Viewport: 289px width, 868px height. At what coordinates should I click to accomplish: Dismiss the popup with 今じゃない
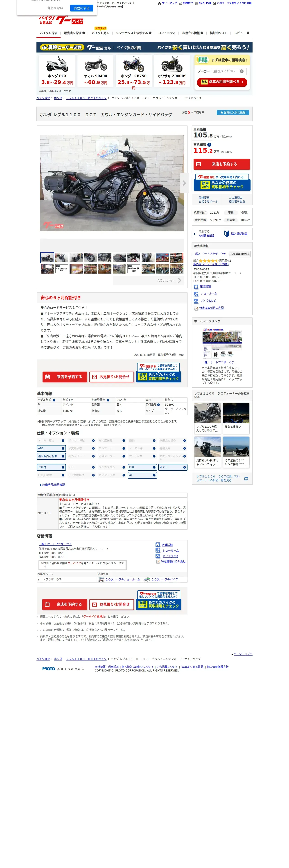pyautogui.click(x=55, y=8)
